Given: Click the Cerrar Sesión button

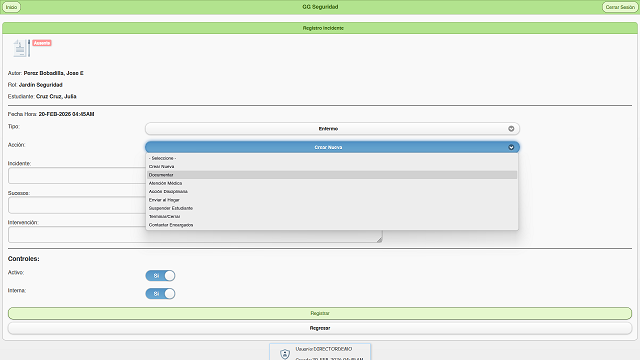Looking at the screenshot, I should [x=620, y=7].
